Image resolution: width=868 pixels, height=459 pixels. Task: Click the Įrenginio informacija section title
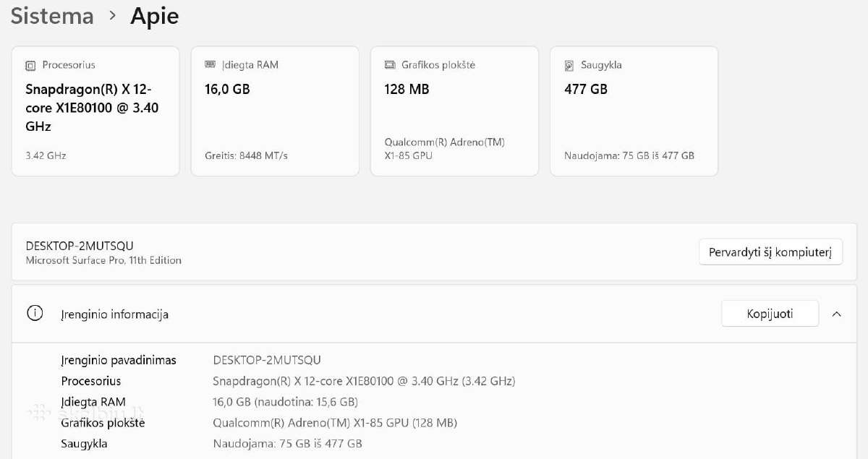[115, 314]
